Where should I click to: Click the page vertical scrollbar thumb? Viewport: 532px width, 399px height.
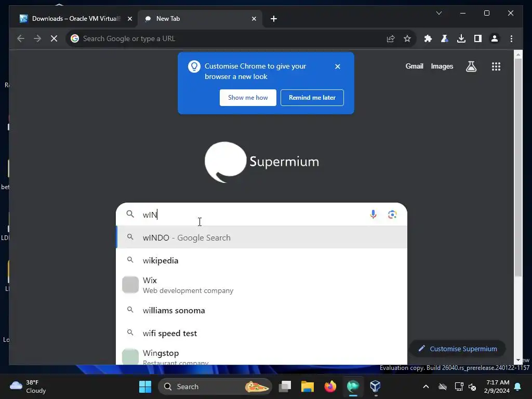pyautogui.click(x=518, y=168)
